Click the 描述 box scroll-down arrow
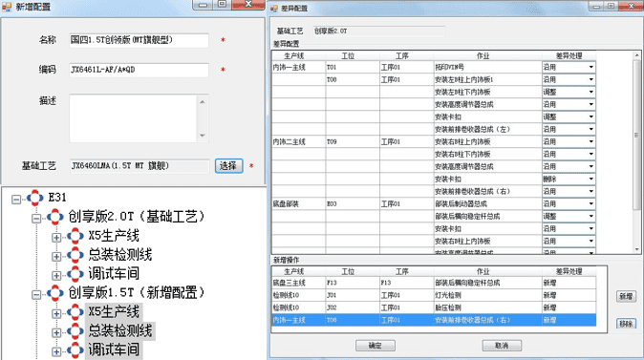 coord(203,136)
